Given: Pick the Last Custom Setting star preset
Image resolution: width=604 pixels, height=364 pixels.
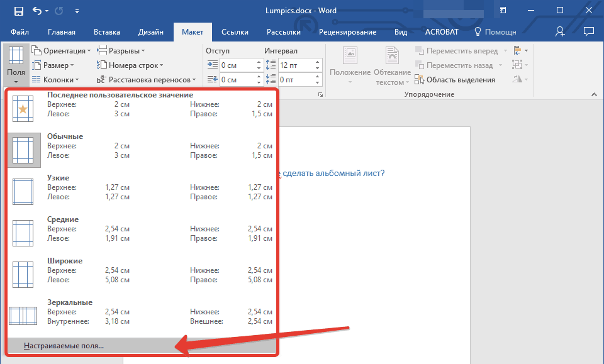Looking at the screenshot, I should point(142,105).
